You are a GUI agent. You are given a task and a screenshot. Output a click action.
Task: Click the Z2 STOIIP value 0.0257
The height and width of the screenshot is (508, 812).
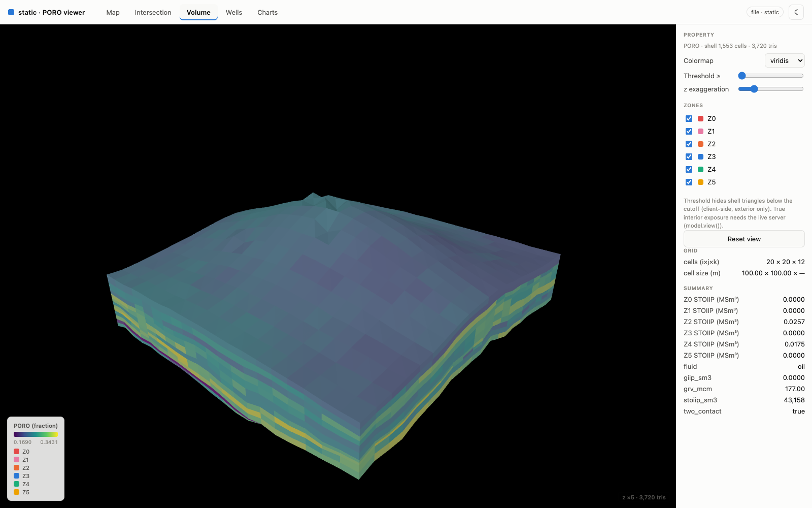pos(794,322)
